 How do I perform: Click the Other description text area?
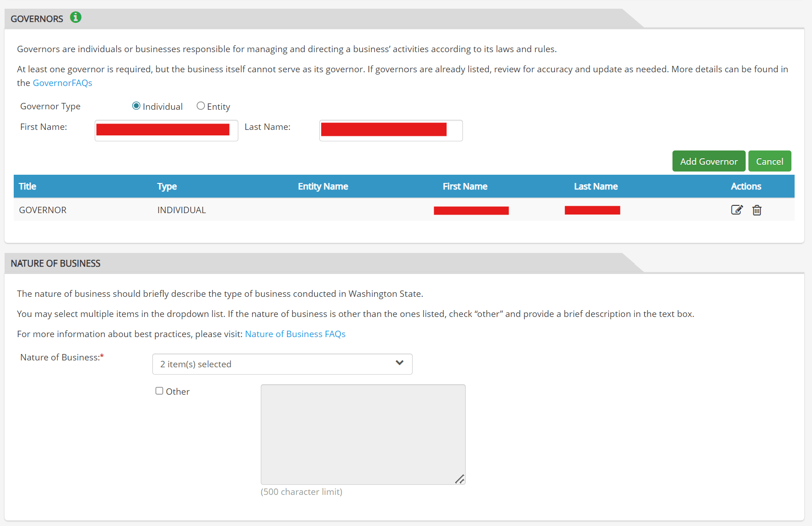pos(363,435)
